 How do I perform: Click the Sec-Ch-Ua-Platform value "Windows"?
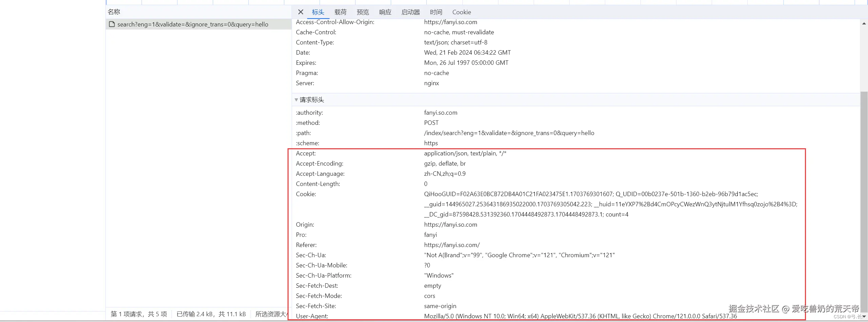pyautogui.click(x=438, y=276)
